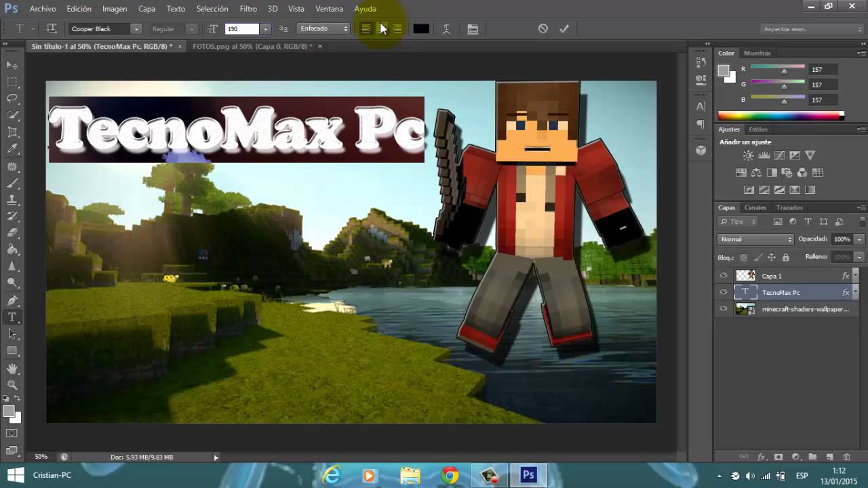This screenshot has height=488, width=868.
Task: Switch to the Muestras tab
Action: coord(757,53)
